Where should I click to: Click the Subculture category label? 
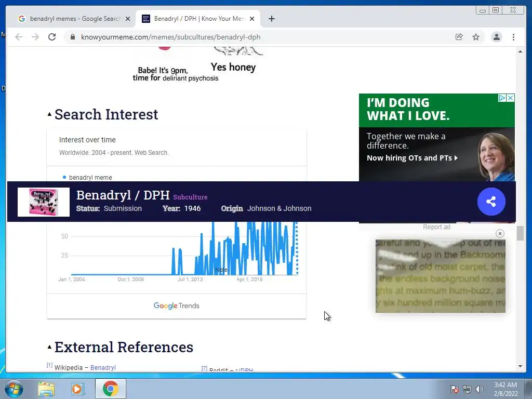[190, 197]
